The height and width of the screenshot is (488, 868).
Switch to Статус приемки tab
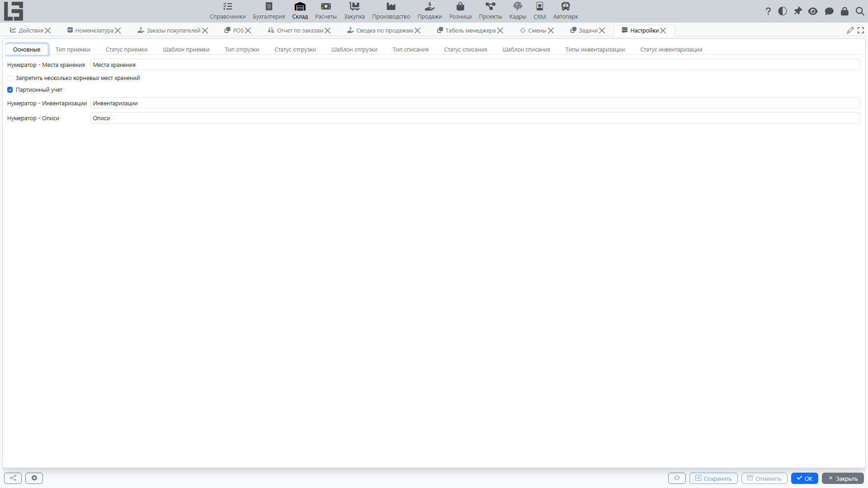tap(127, 50)
